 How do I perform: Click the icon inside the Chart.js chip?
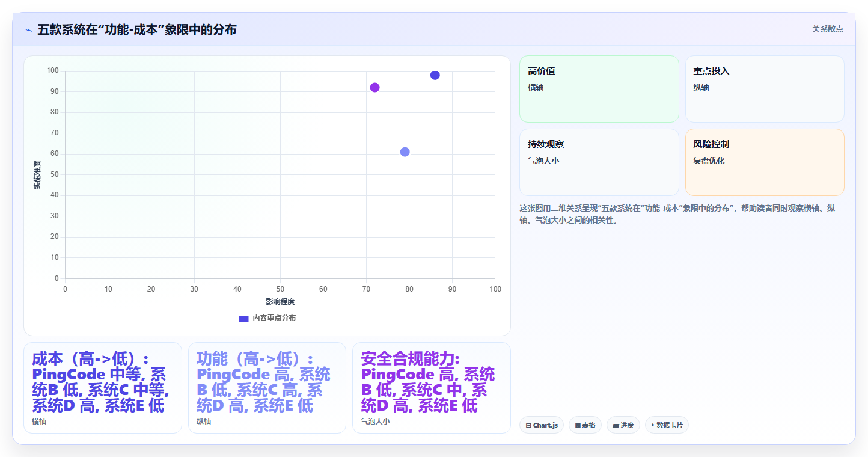[528, 426]
